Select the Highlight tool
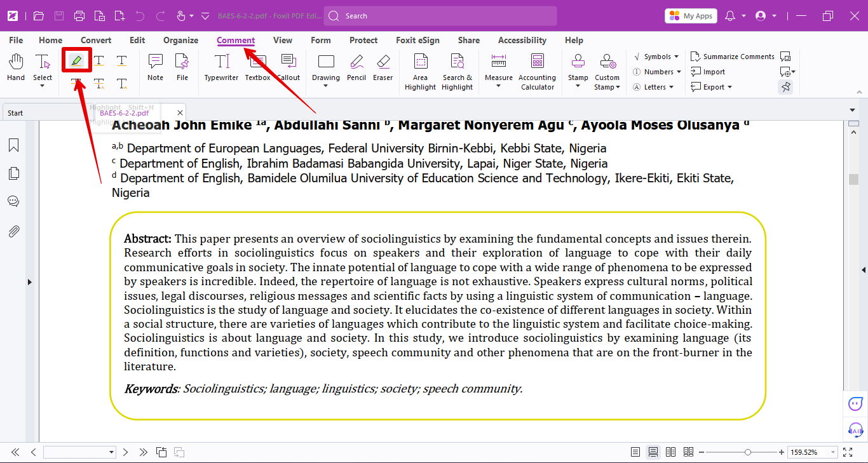Image resolution: width=868 pixels, height=463 pixels. [x=76, y=60]
